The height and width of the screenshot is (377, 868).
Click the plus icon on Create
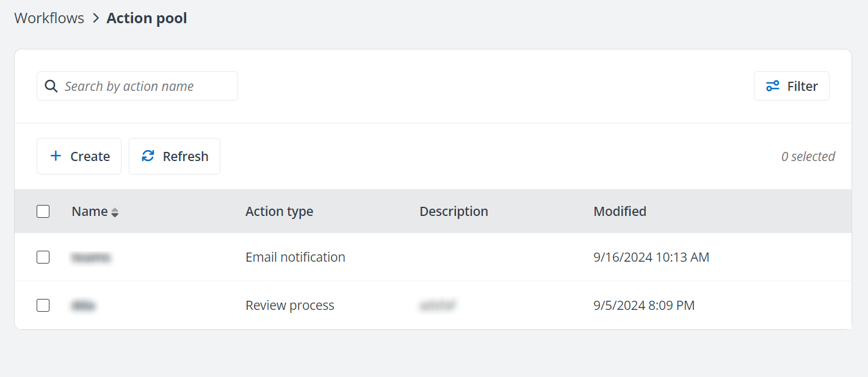(56, 156)
